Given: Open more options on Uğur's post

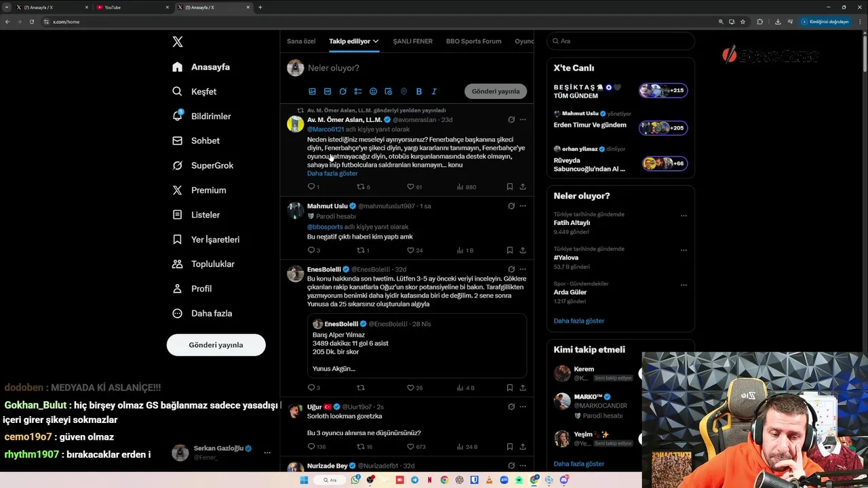Looking at the screenshot, I should coord(523,407).
